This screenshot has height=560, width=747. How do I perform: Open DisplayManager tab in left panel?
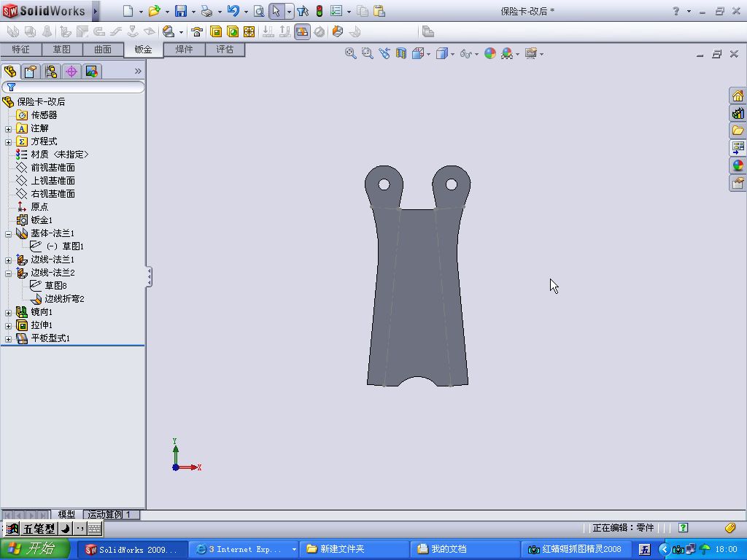pos(91,71)
